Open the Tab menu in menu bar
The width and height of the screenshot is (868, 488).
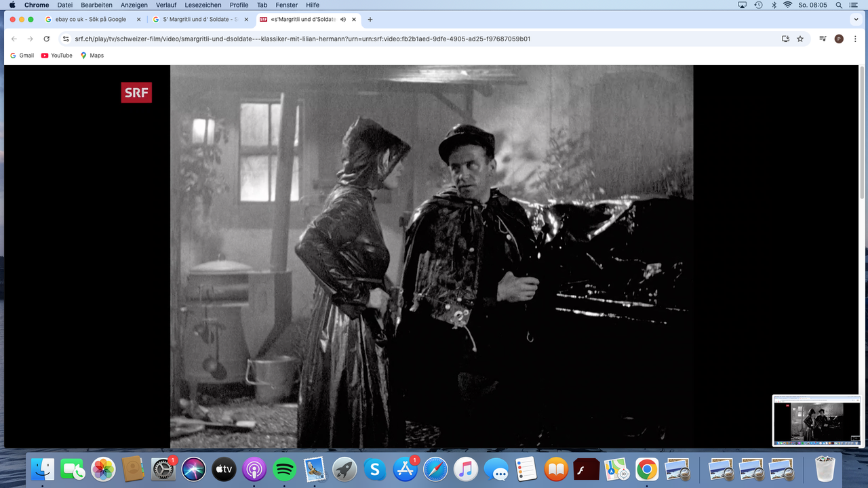point(262,5)
